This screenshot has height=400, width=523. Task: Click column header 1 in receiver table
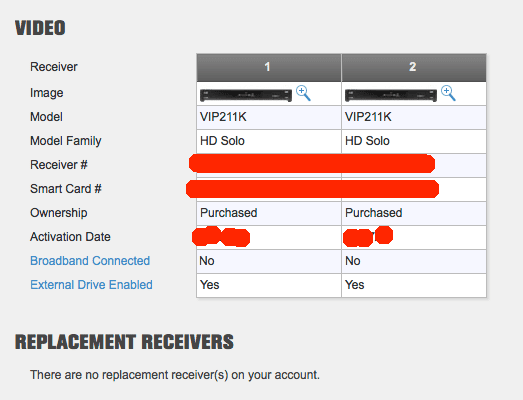[x=269, y=67]
